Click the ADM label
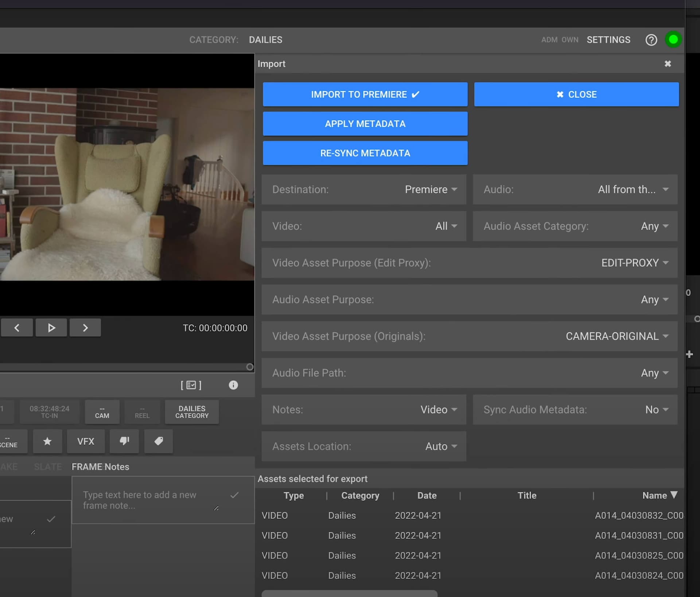Screen dimensions: 700x597 549,40
